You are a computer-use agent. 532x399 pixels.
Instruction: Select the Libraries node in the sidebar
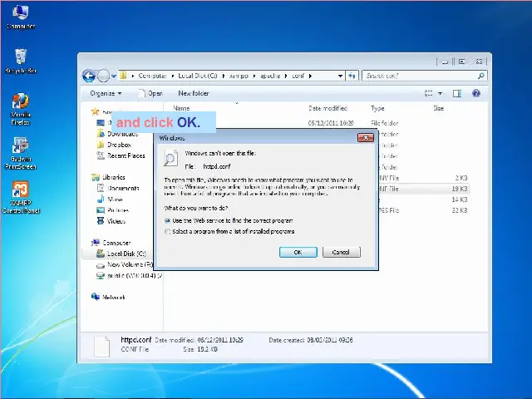(108, 177)
